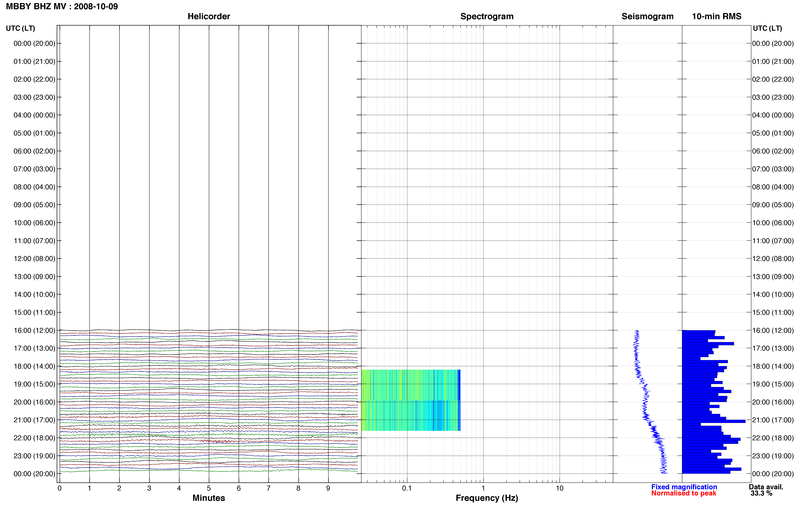
Task: Click the '10-min RMS' panel heading
Action: [717, 16]
